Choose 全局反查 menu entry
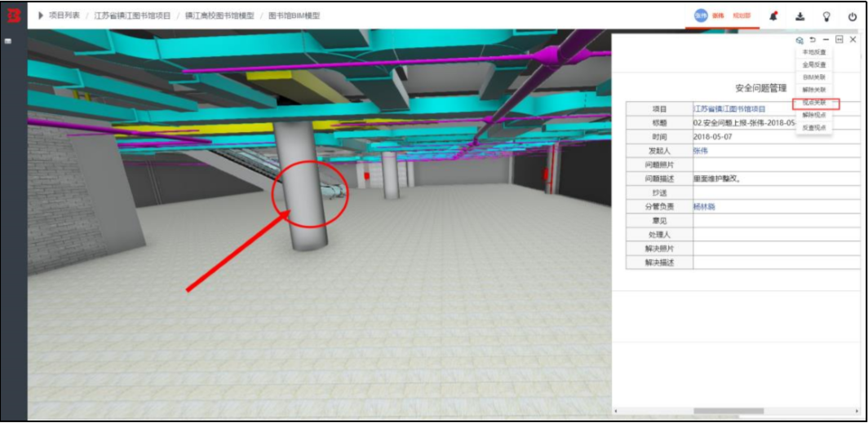 [x=814, y=64]
